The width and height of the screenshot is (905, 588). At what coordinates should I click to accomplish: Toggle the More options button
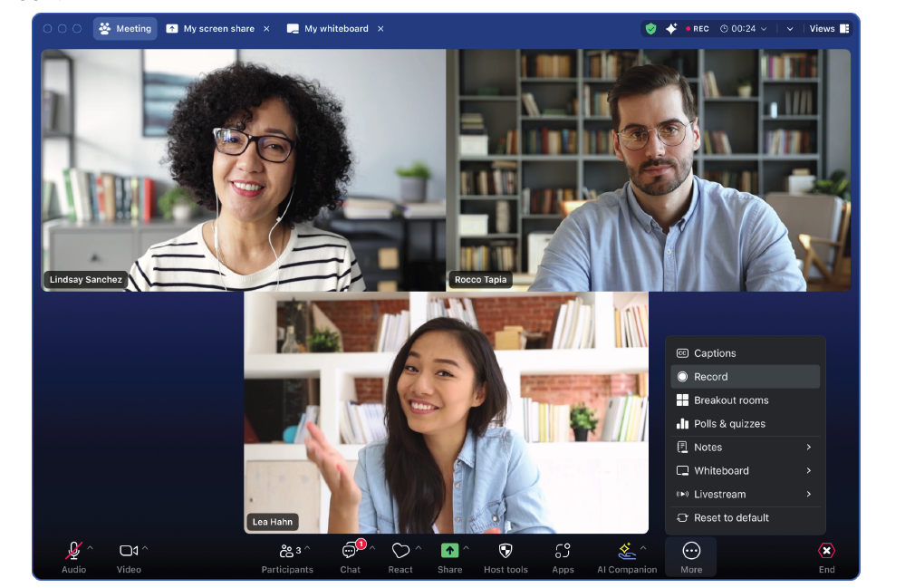coord(691,552)
